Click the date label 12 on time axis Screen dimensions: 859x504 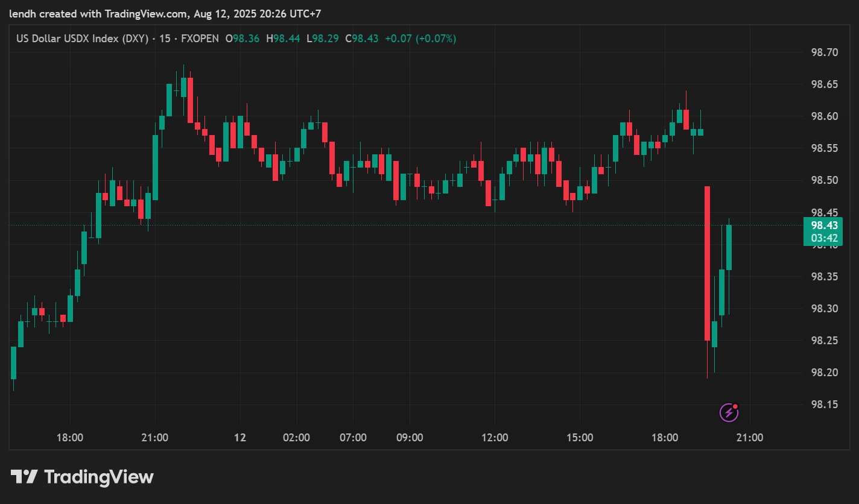tap(240, 438)
